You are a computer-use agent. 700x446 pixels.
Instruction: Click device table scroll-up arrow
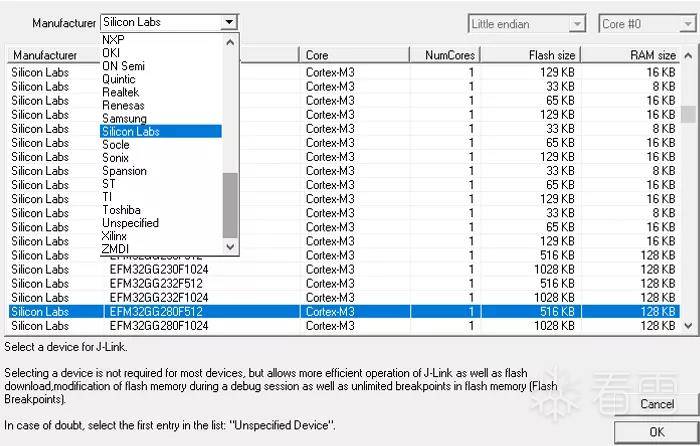688,56
